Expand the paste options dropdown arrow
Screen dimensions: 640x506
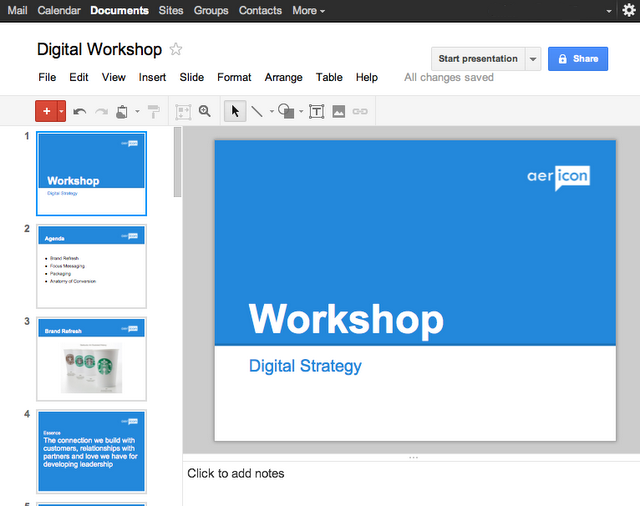point(137,111)
